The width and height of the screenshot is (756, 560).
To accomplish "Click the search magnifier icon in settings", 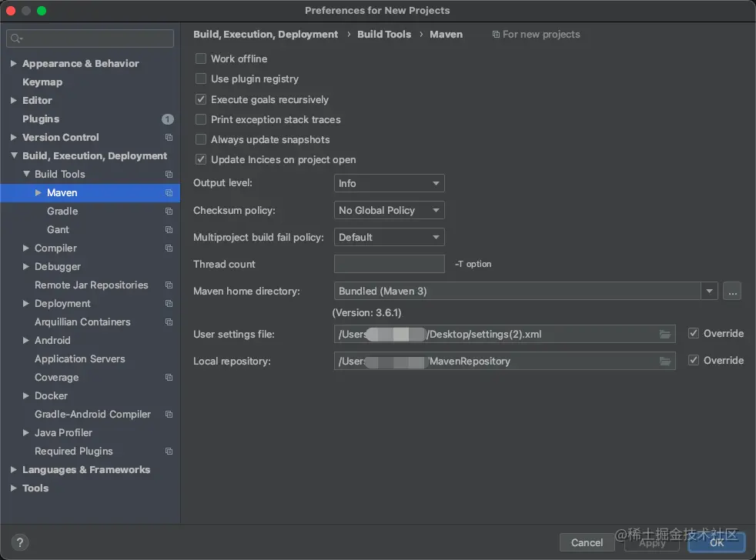I will [x=16, y=38].
